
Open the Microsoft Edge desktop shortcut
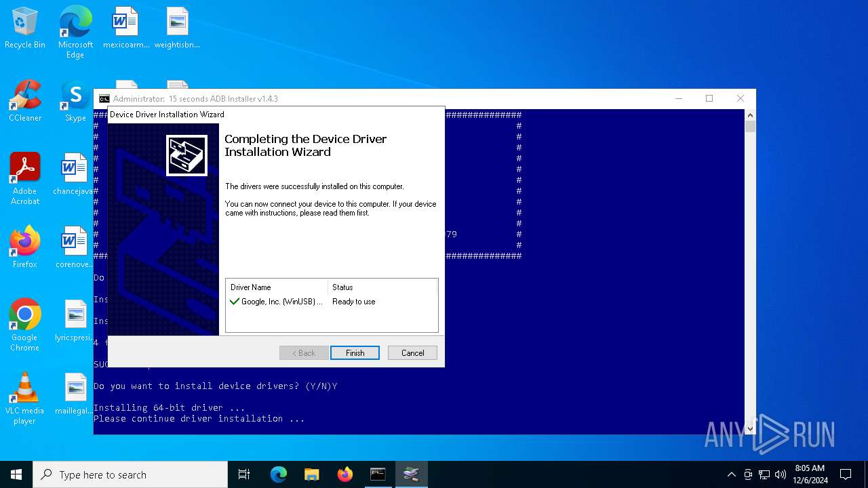(x=75, y=33)
